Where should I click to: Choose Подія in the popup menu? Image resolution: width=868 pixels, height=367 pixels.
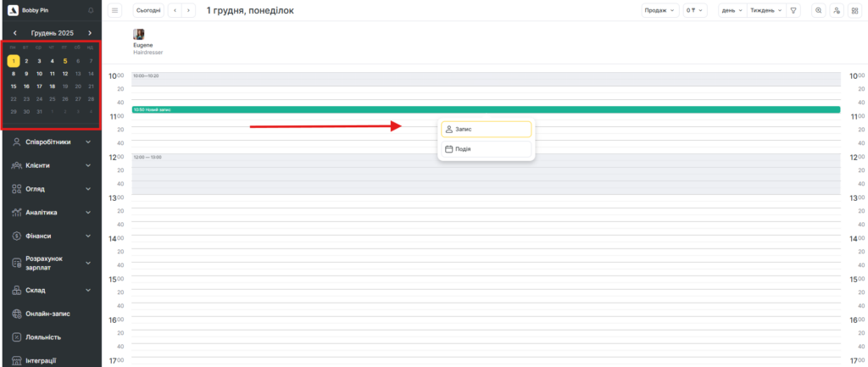click(x=486, y=149)
